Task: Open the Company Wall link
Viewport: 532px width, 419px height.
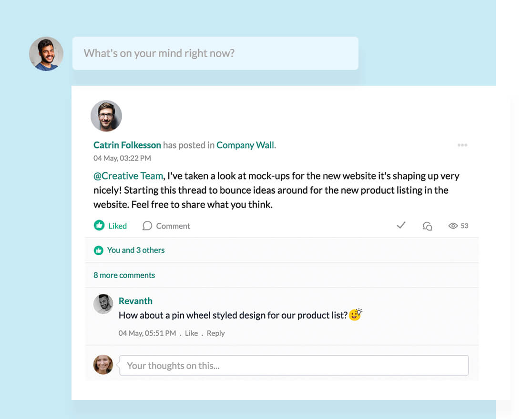Action: pyautogui.click(x=246, y=145)
